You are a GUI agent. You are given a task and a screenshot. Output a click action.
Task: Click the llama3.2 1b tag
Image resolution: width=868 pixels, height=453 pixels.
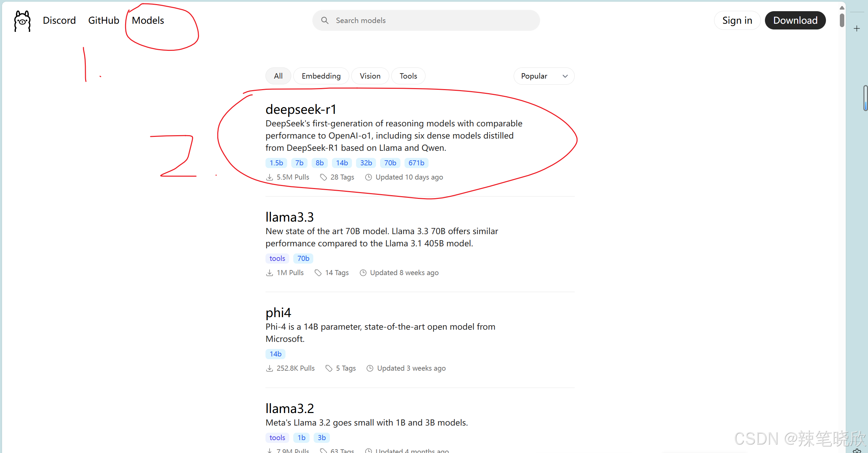(301, 438)
